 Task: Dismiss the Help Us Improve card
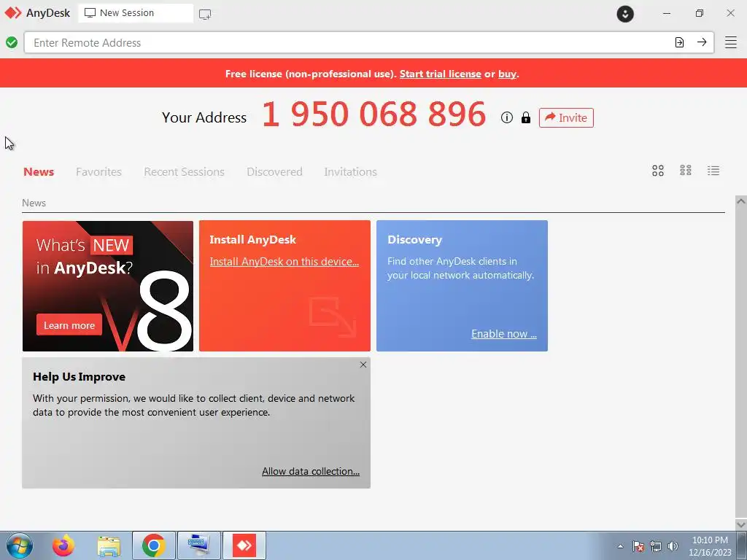tap(363, 365)
